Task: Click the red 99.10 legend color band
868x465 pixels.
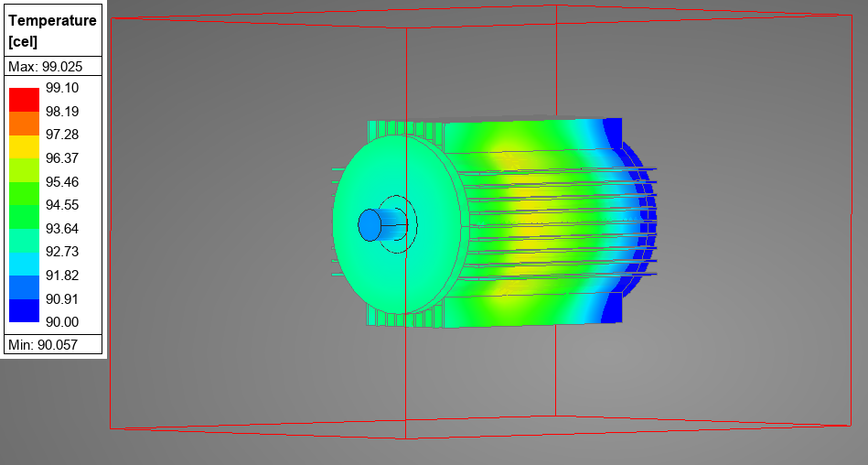Action: click(24, 100)
